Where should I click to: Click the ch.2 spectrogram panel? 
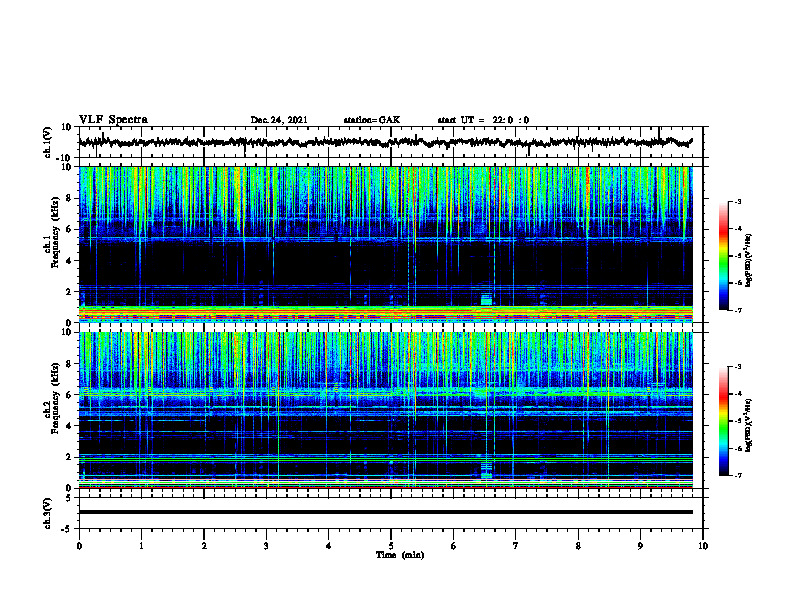pos(385,410)
